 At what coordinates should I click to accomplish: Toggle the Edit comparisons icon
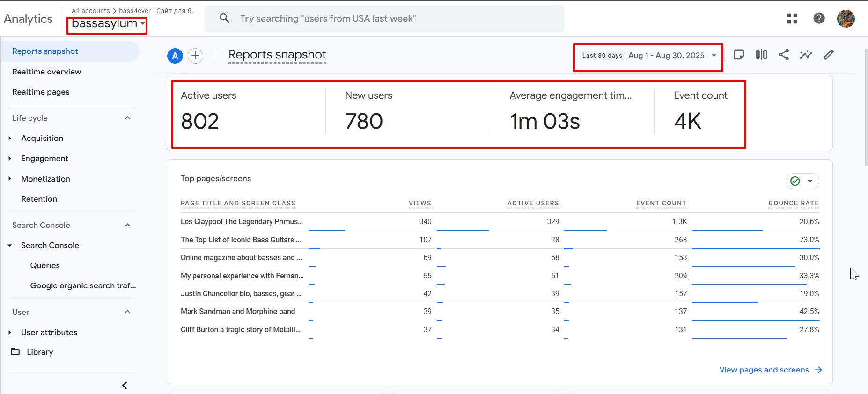coord(761,55)
